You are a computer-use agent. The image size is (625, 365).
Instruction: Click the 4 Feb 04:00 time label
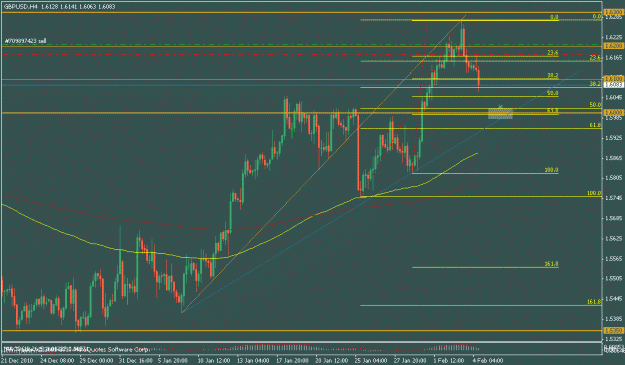click(x=488, y=361)
